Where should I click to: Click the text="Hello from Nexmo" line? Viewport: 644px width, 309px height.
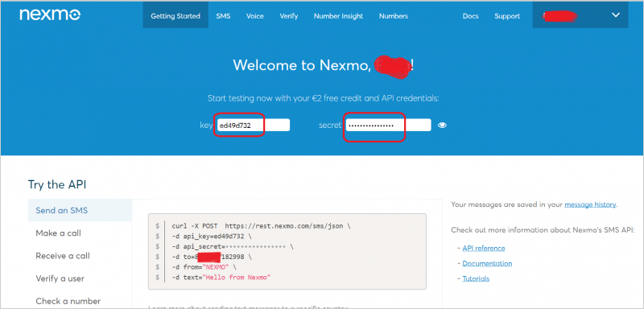(221, 278)
